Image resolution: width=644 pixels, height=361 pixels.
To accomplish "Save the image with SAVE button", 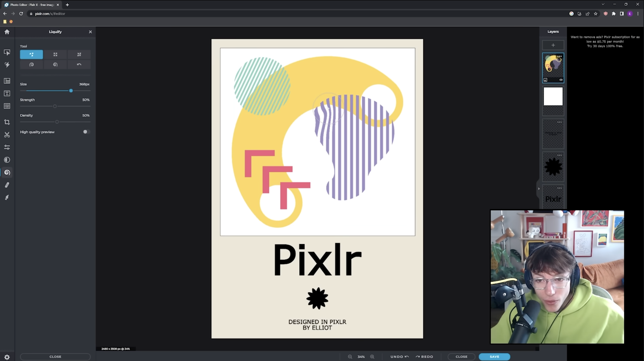I will pyautogui.click(x=494, y=357).
